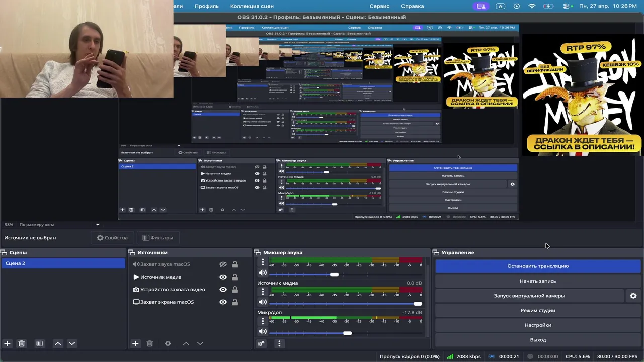Open Свойства for selected source
The width and height of the screenshot is (644, 362).
pyautogui.click(x=112, y=238)
